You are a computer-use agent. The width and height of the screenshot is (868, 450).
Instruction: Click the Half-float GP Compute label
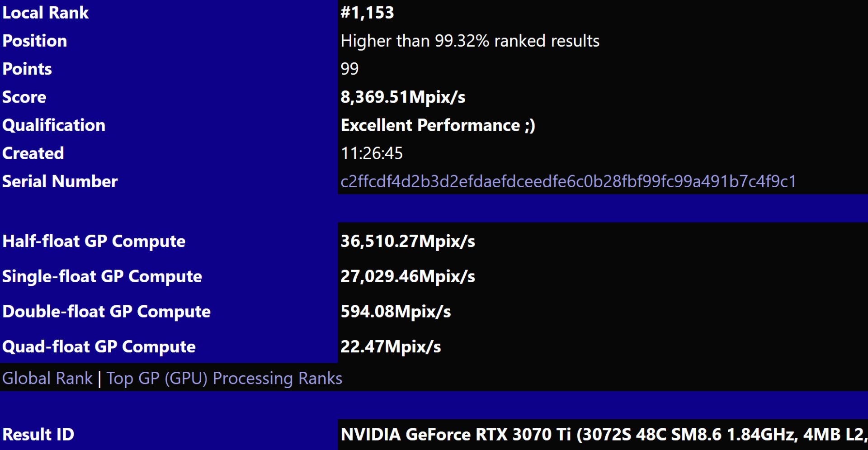point(93,241)
